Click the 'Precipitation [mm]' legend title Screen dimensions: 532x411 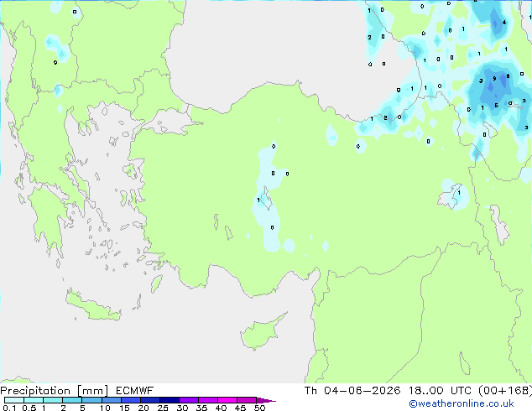55,391
